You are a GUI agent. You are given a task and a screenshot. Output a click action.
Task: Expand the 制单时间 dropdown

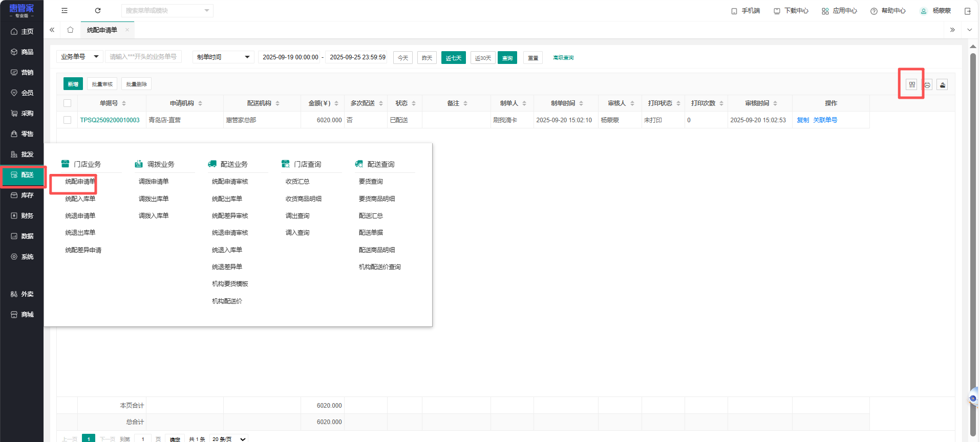coord(223,57)
